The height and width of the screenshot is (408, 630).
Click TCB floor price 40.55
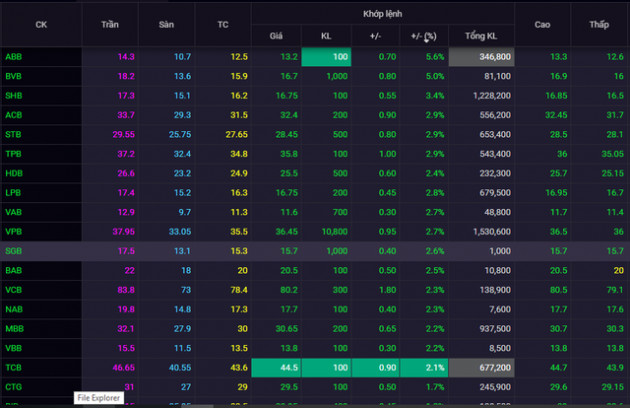tap(180, 367)
